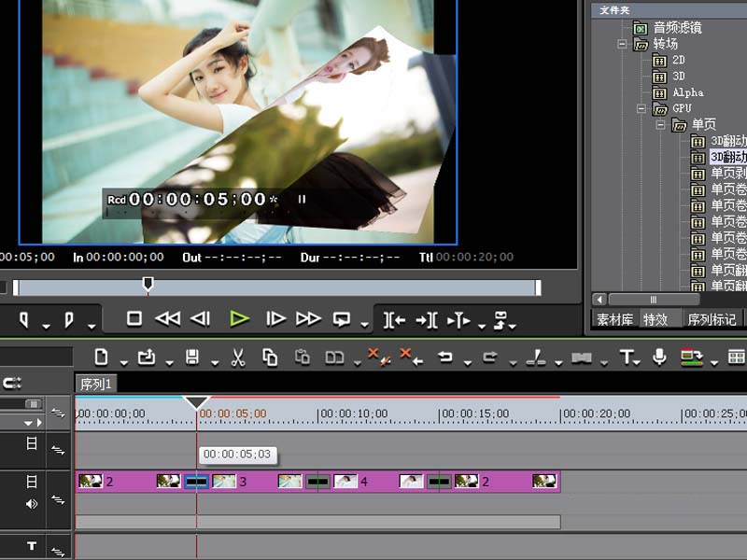
Task: Click the microphone voice-over icon
Action: 659,357
